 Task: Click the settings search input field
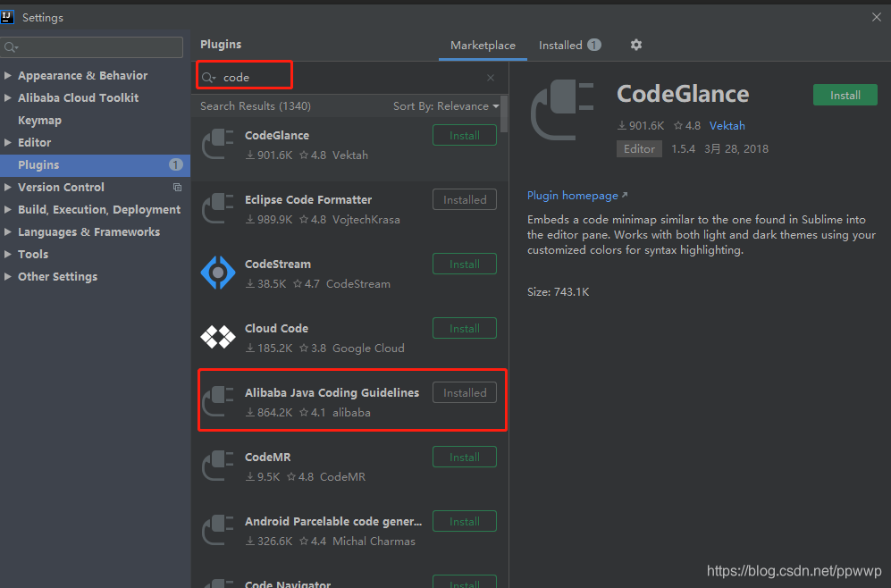pos(92,47)
